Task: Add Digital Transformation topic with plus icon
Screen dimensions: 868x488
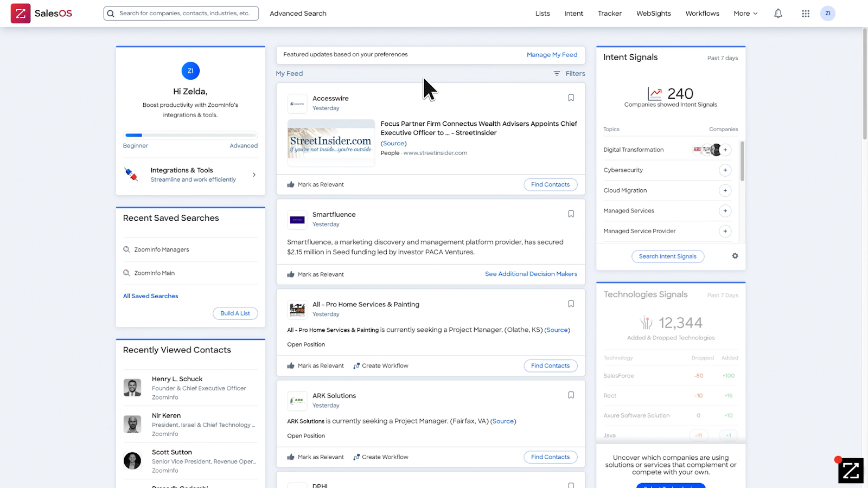Action: click(725, 150)
